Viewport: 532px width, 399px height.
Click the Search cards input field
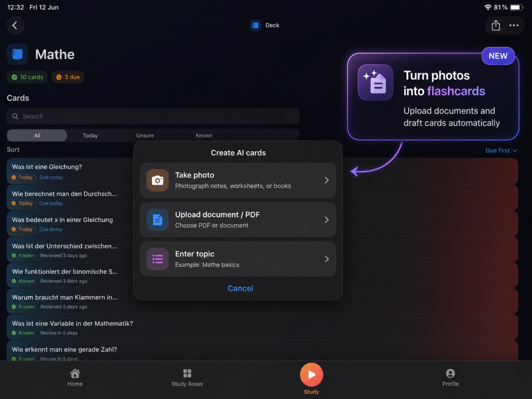point(153,116)
